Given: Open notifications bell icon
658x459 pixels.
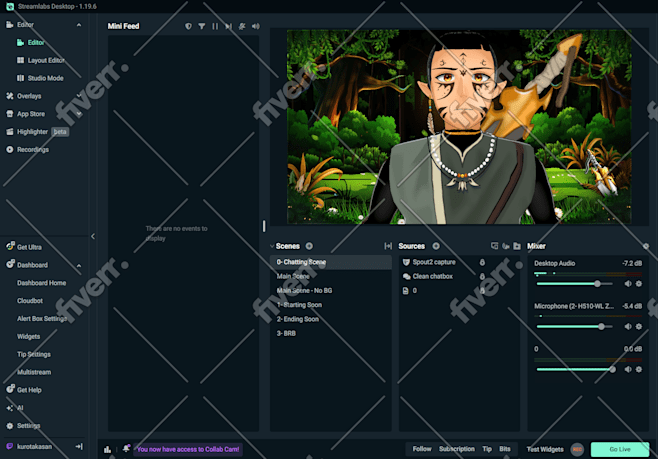Looking at the screenshot, I should [126, 449].
